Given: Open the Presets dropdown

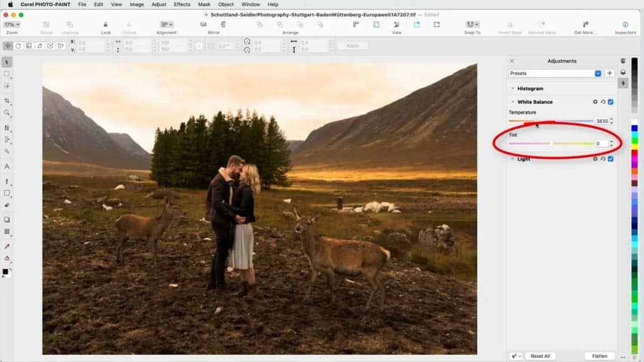Looking at the screenshot, I should tap(598, 73).
